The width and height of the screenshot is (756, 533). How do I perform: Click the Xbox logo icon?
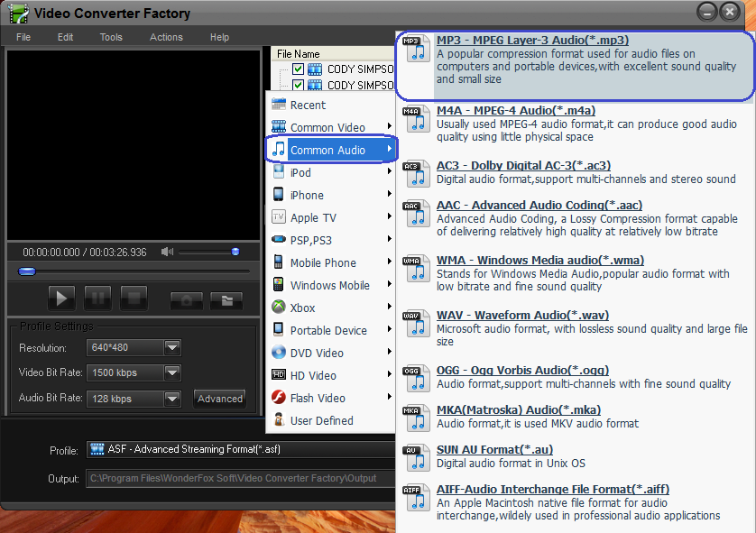tap(279, 307)
